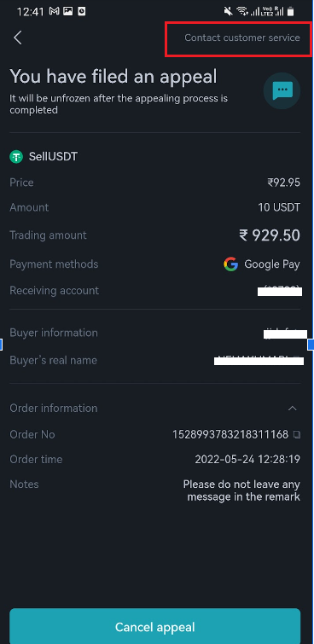This screenshot has height=644, width=314.
Task: Tap the Order information header label
Action: click(x=54, y=409)
